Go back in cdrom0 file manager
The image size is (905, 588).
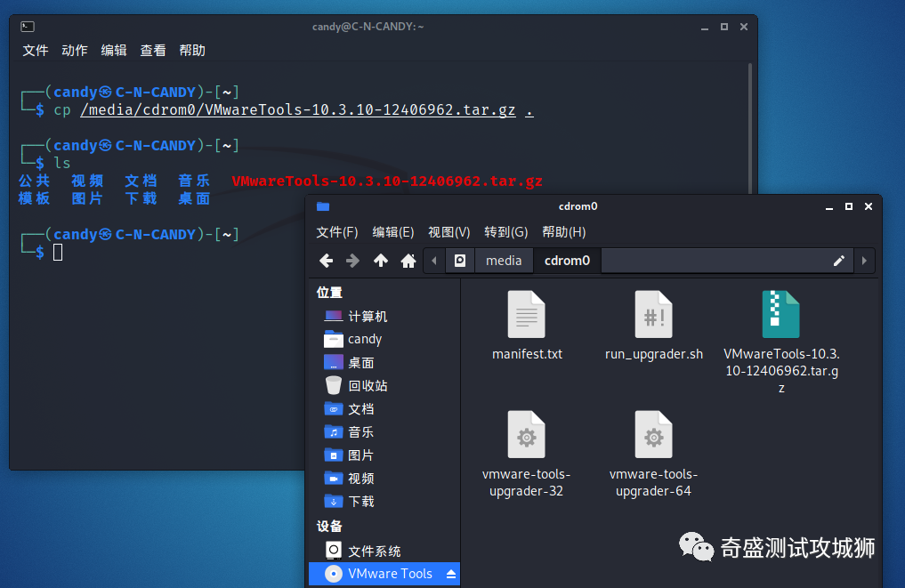(326, 261)
